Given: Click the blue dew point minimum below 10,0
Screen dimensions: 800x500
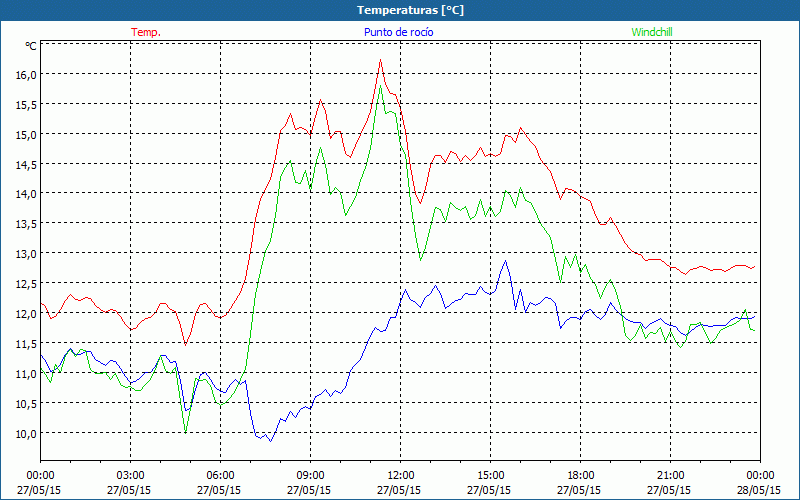Looking at the screenshot, I should point(270,441).
